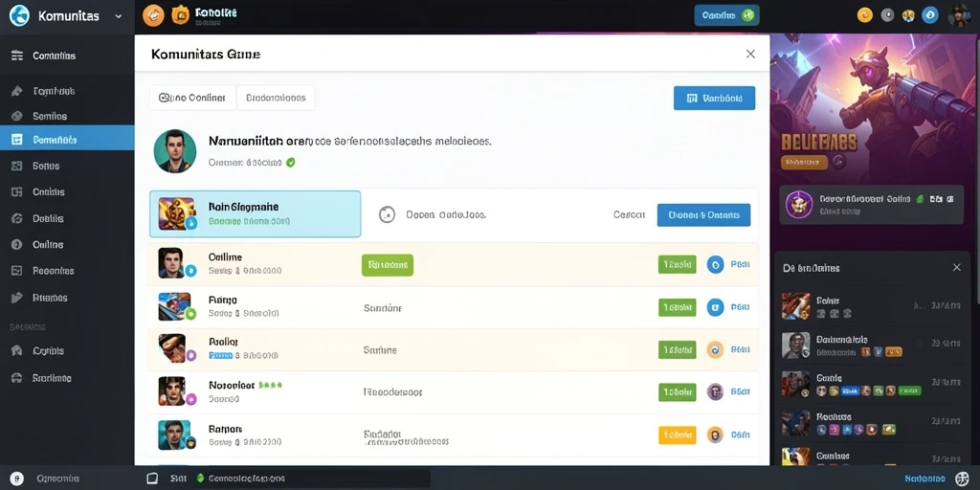Click the blue link ending the 'Online' row
This screenshot has width=980, height=490.
pos(740,265)
